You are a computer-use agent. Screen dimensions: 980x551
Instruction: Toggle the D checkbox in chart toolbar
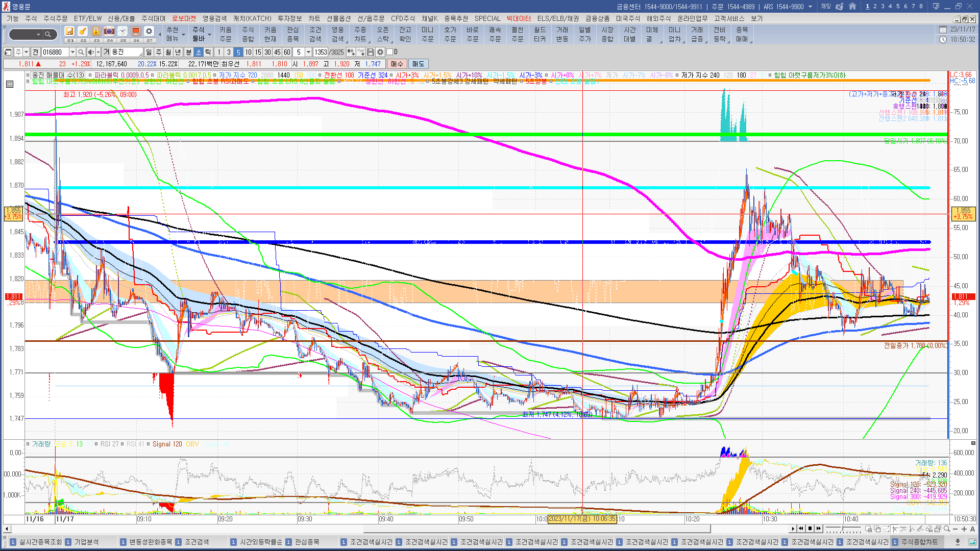click(x=390, y=52)
